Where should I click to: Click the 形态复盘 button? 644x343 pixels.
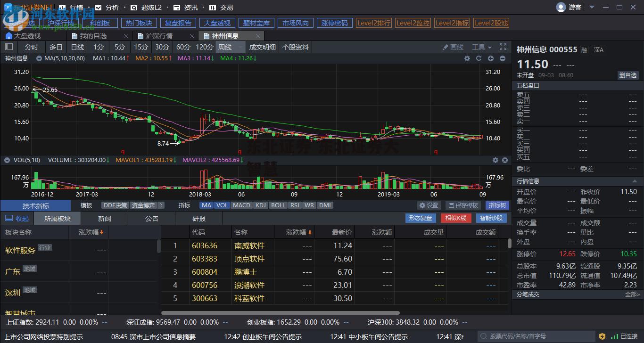[421, 218]
